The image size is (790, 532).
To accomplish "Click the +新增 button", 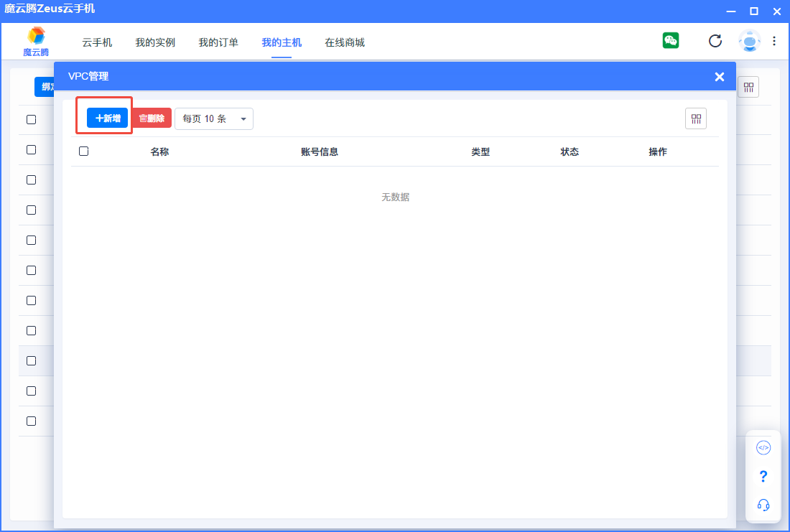I will [x=107, y=118].
